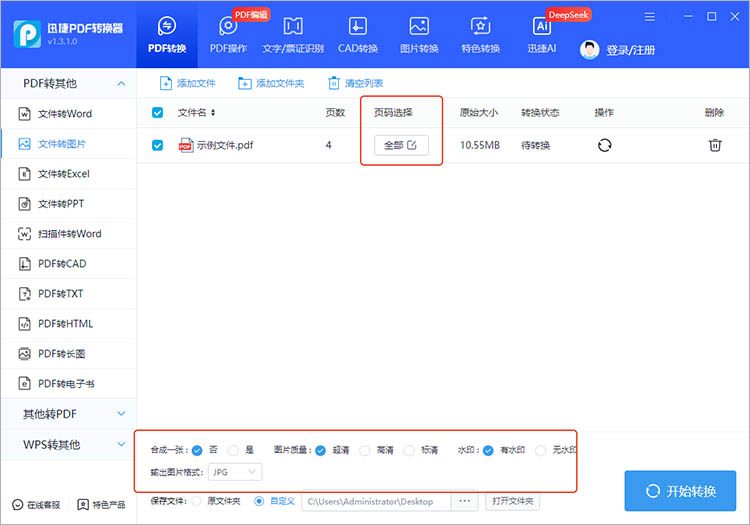Click the convert refresh icon for 示例文件.pdf
Viewport: 750px width, 525px height.
coord(605,145)
